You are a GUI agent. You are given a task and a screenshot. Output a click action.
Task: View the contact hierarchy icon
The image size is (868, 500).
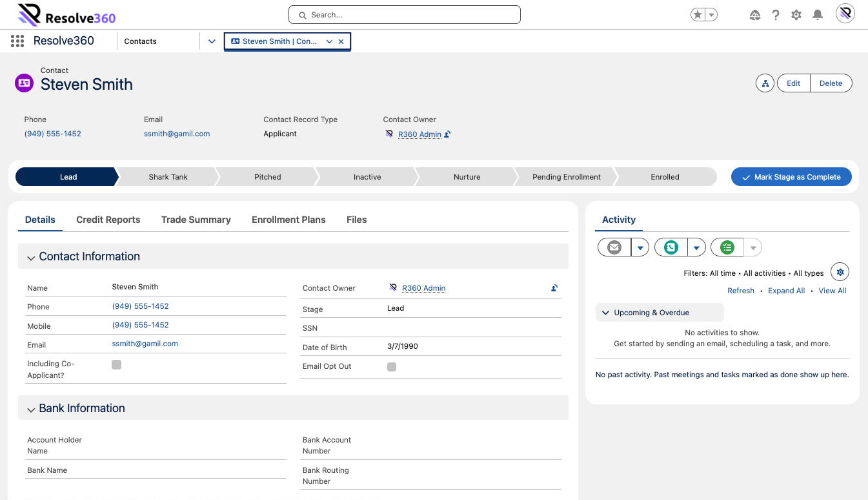tap(765, 83)
